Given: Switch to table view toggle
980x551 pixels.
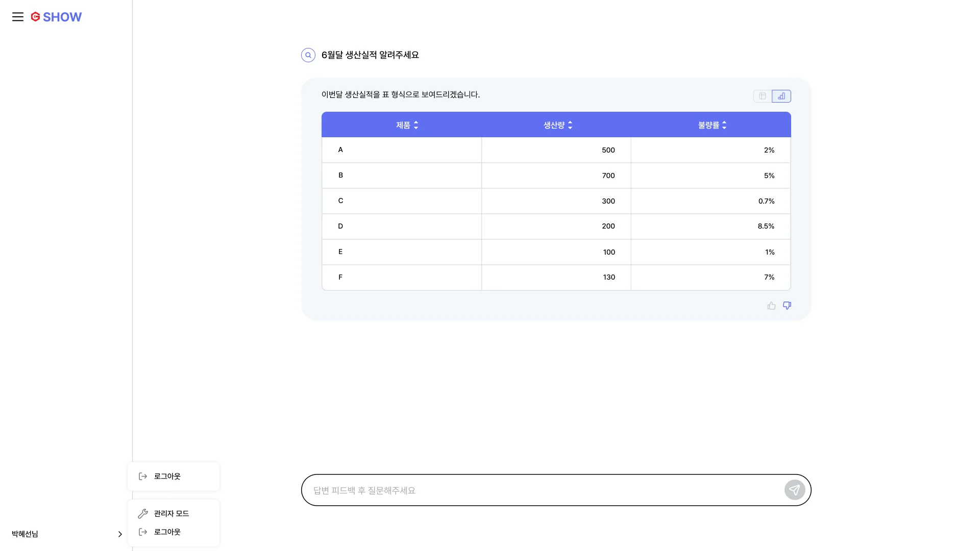Looking at the screenshot, I should point(763,96).
